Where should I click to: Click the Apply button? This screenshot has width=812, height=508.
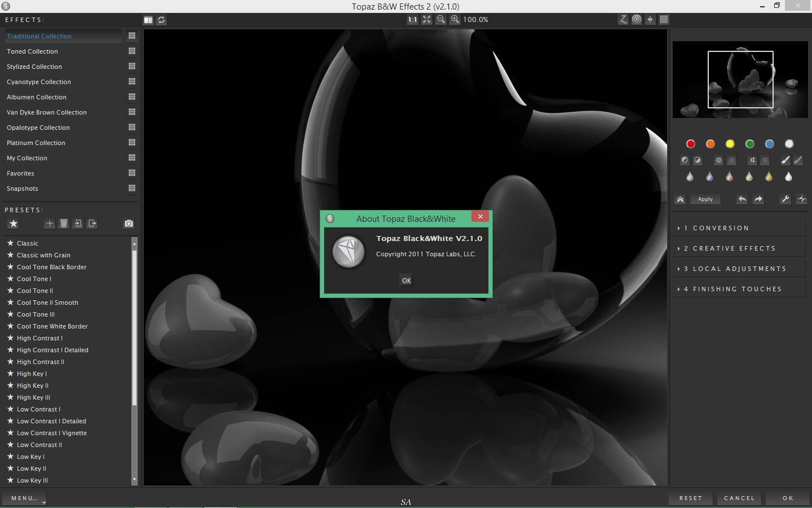click(x=705, y=199)
